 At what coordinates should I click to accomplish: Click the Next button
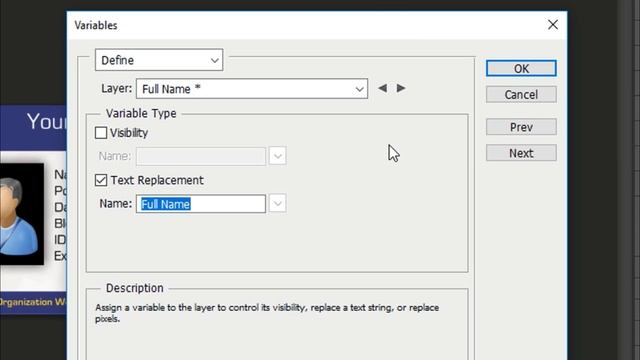pyautogui.click(x=521, y=153)
